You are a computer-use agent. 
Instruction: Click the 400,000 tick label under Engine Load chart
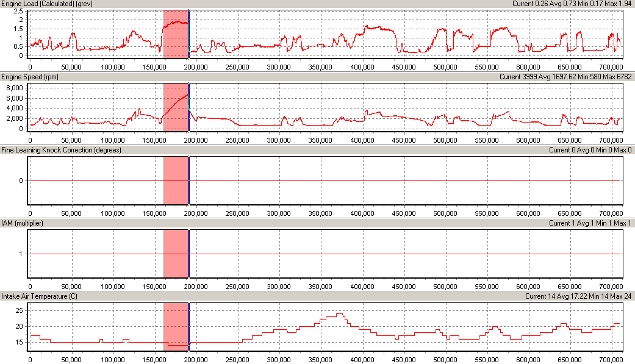coord(363,67)
